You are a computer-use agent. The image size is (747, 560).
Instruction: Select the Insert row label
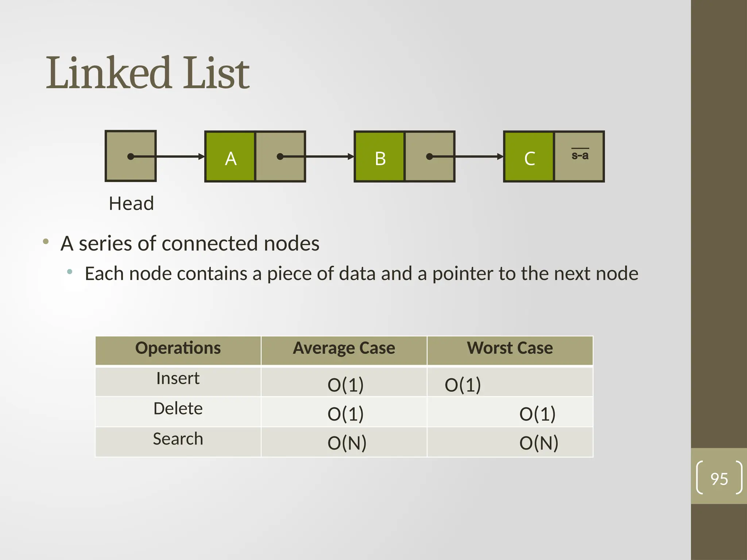(178, 379)
